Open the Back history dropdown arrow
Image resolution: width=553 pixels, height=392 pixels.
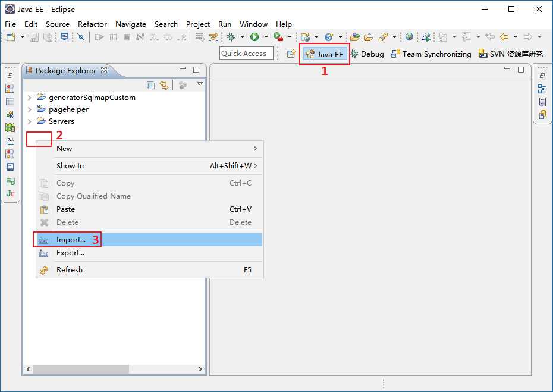pos(516,37)
